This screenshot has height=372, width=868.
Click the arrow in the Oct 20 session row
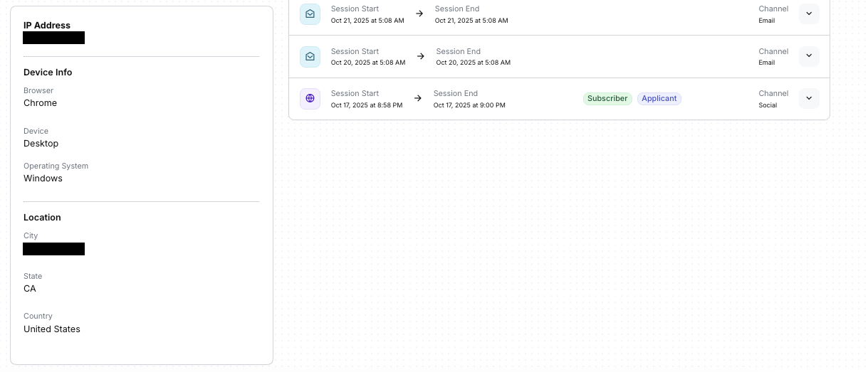(x=421, y=57)
